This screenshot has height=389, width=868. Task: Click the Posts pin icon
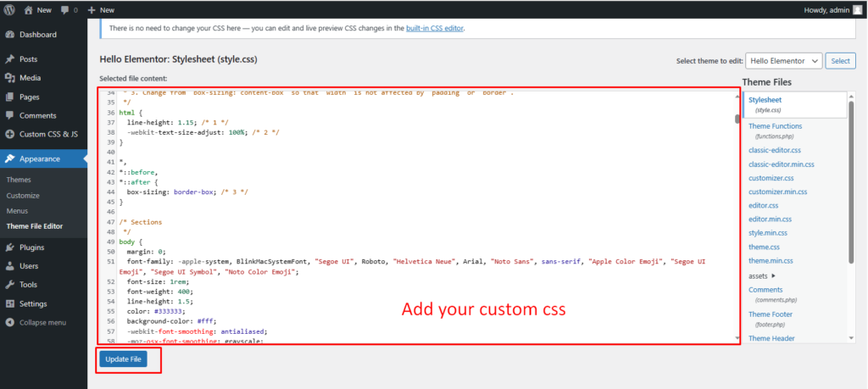click(9, 59)
